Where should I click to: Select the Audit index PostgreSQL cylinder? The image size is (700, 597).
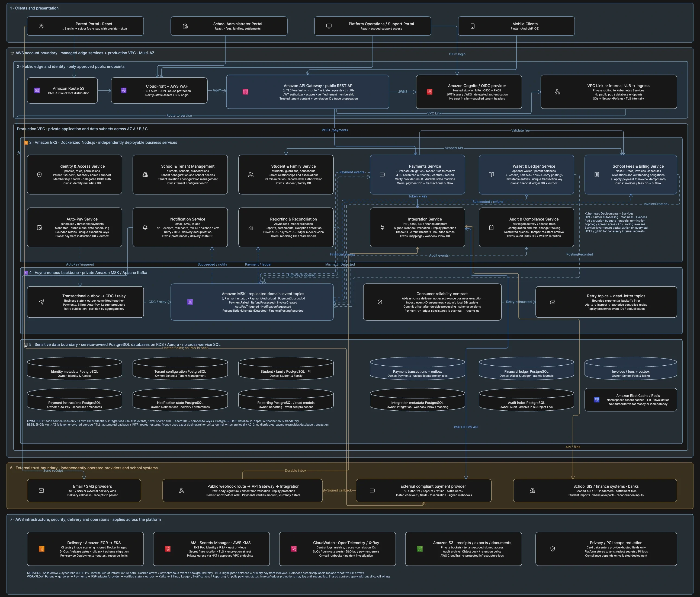pyautogui.click(x=526, y=400)
